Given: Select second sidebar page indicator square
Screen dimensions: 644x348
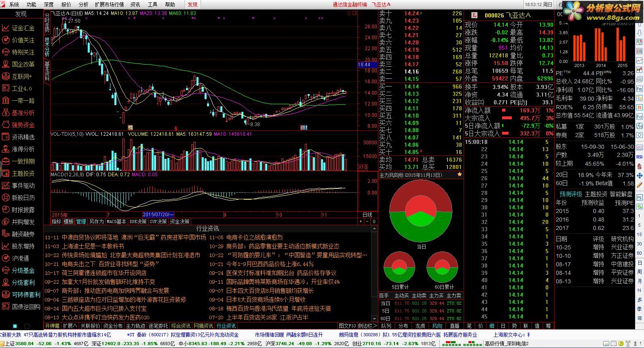Looking at the screenshot, I should coord(27,326).
